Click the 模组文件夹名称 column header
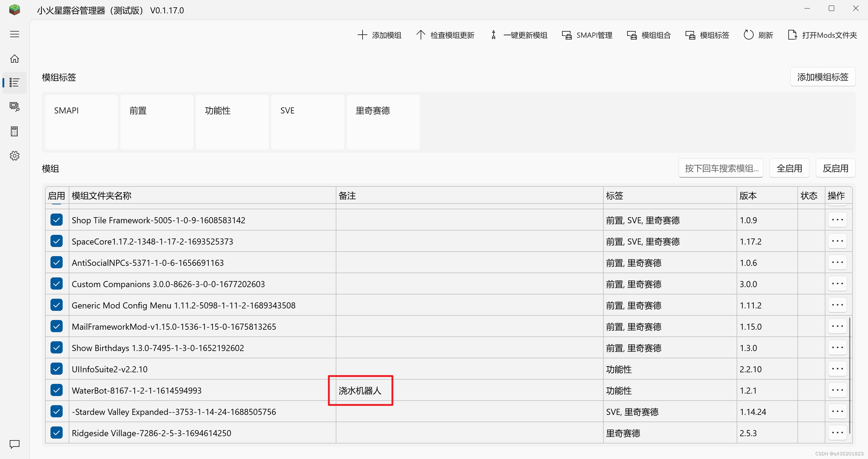The width and height of the screenshot is (868, 459). (203, 196)
